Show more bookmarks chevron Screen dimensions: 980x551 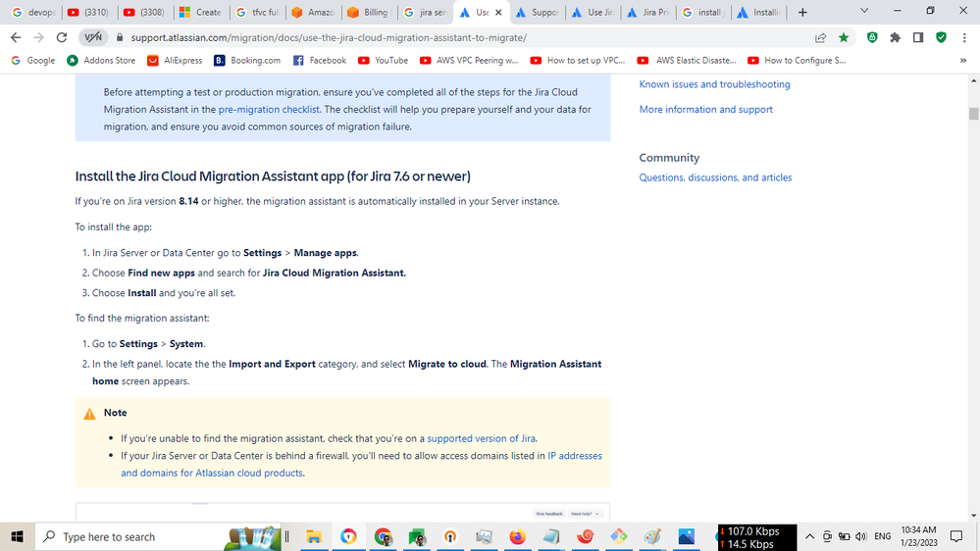pos(963,61)
